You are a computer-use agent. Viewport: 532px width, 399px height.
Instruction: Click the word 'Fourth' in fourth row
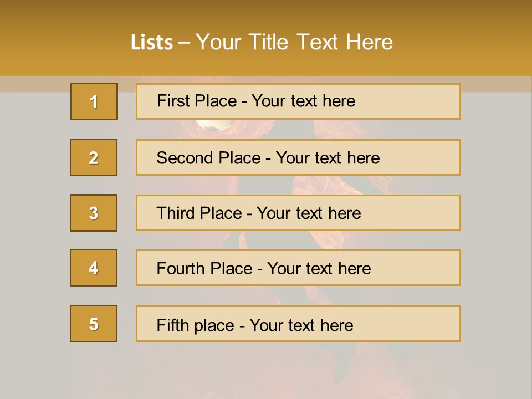pyautogui.click(x=181, y=269)
